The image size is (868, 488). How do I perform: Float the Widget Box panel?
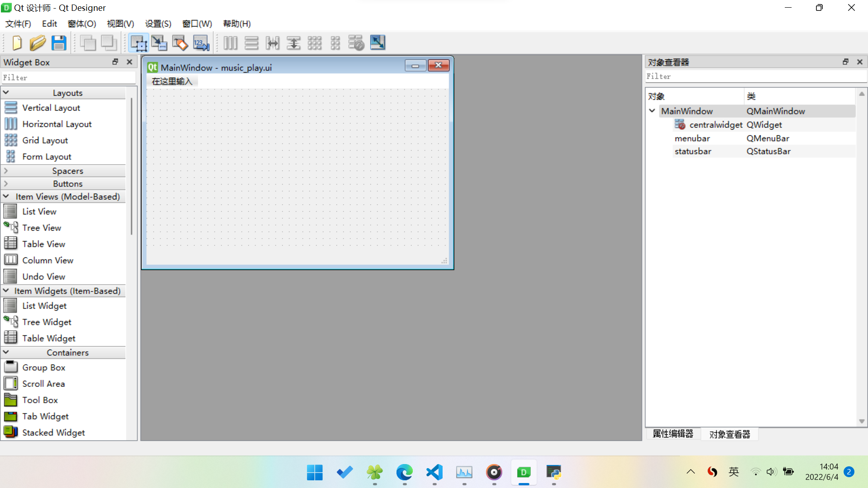(115, 62)
